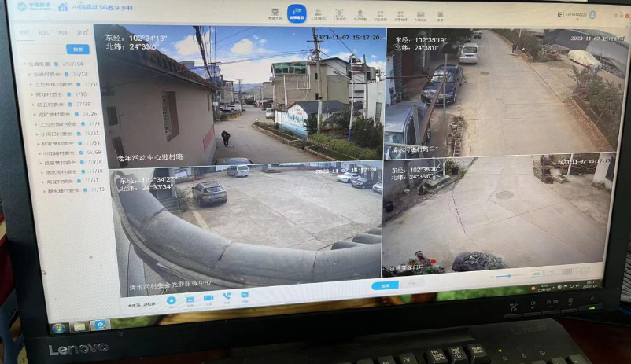Open File Explorer from the taskbar
Screen dimensions: 631x364
tap(79, 326)
